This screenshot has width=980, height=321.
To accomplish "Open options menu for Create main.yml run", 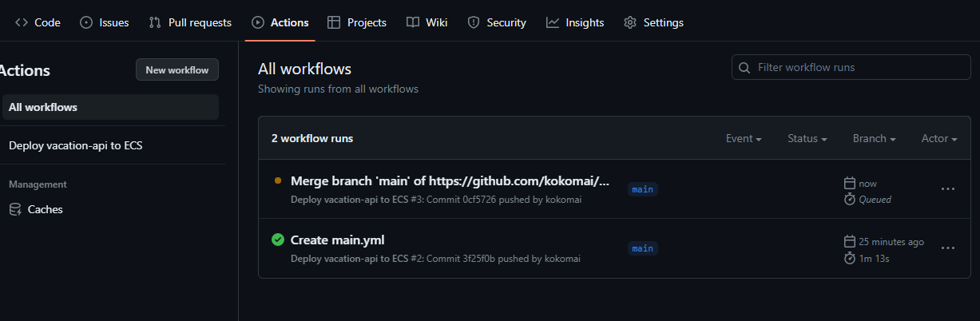I will point(948,248).
